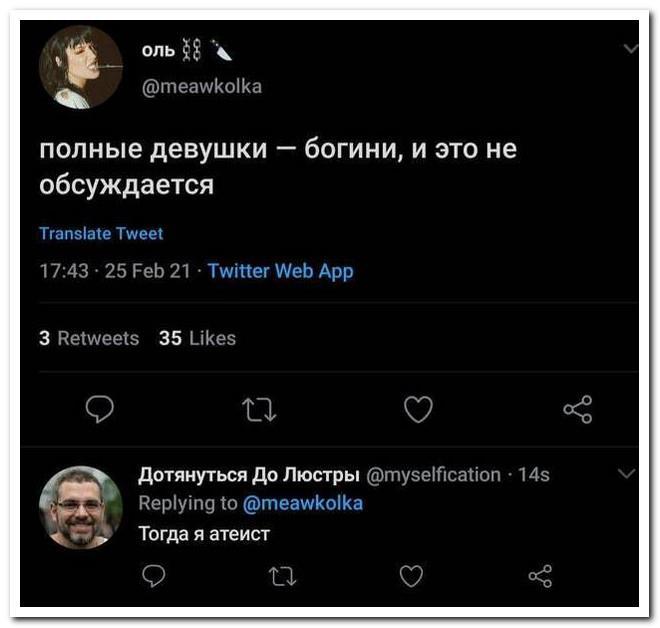Retweet the 'Тогда я атеист' reply
The width and height of the screenshot is (660, 628).
(x=276, y=575)
